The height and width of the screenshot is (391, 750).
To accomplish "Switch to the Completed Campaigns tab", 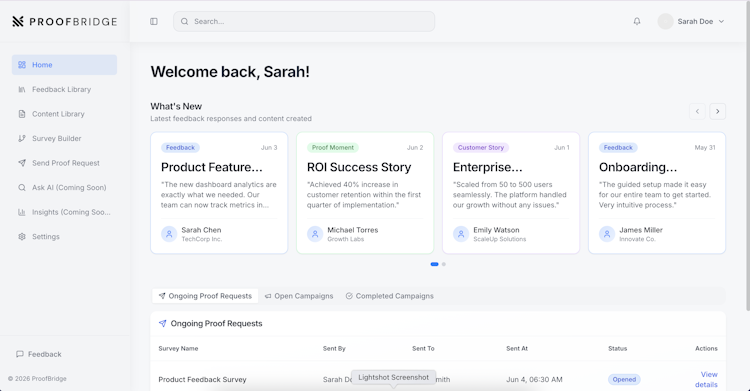I will [x=389, y=296].
